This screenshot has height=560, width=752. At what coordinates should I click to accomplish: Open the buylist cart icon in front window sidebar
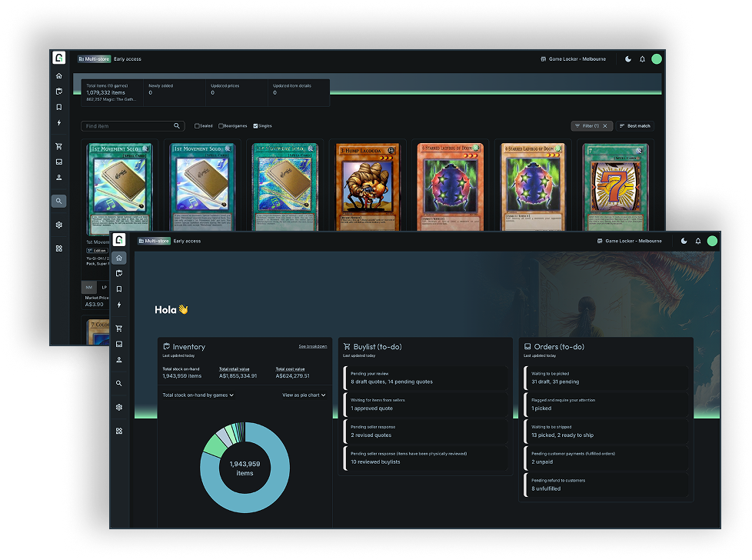(119, 328)
